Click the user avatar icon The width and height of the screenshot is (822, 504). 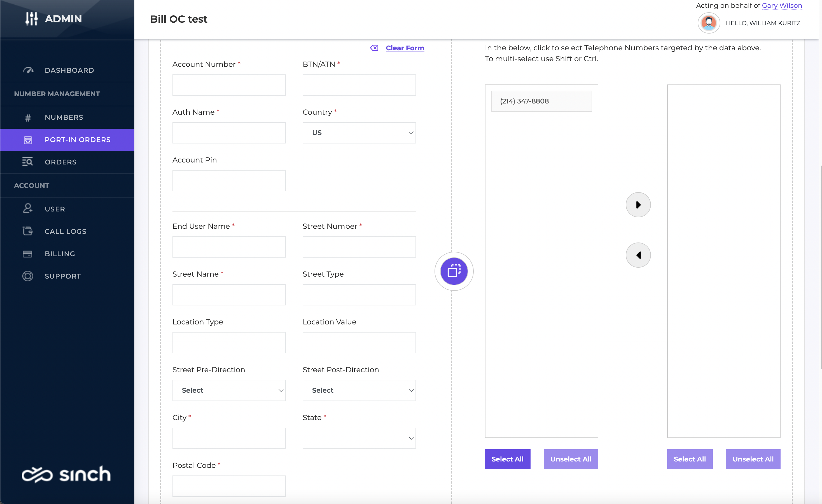click(709, 23)
